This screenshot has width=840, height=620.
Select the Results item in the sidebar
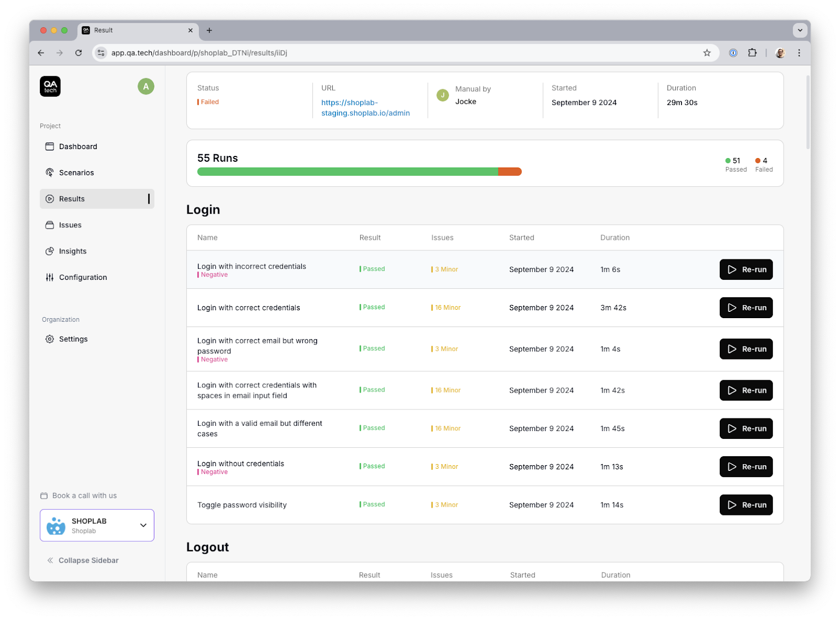tap(72, 198)
